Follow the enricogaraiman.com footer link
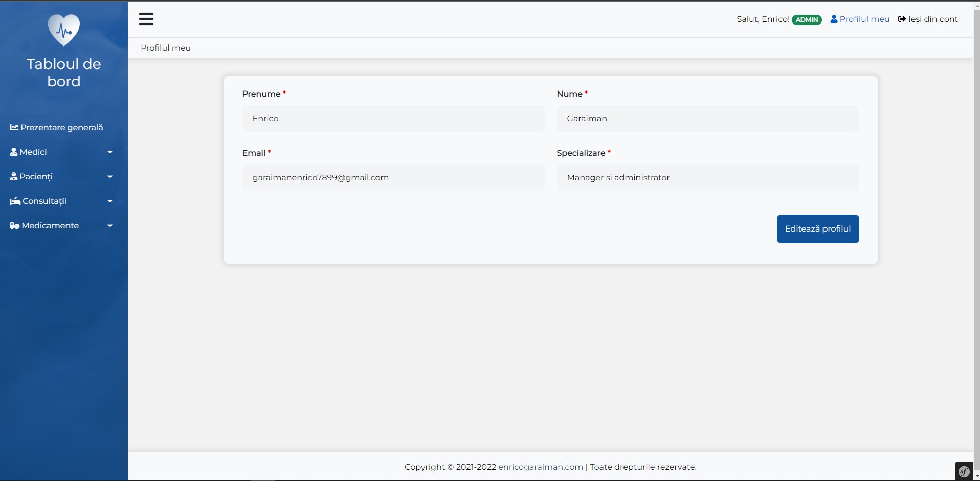The image size is (980, 481). tap(540, 467)
